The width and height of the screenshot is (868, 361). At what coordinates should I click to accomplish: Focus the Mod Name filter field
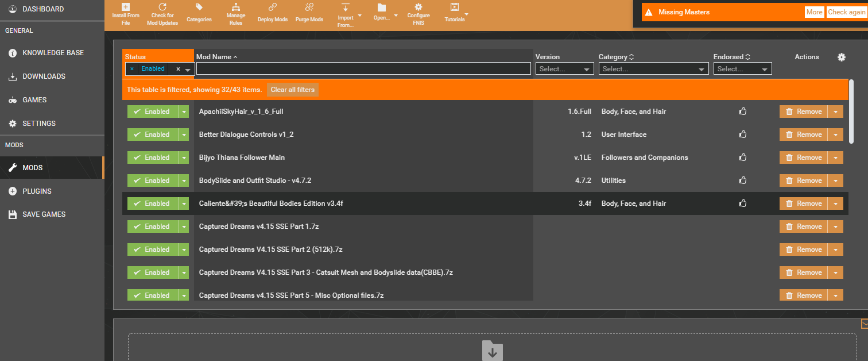click(x=363, y=68)
